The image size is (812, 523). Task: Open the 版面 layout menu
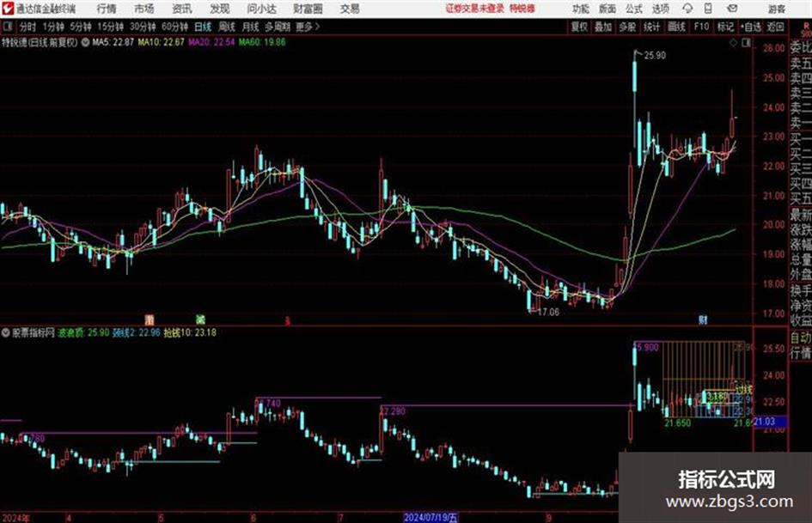[607, 9]
